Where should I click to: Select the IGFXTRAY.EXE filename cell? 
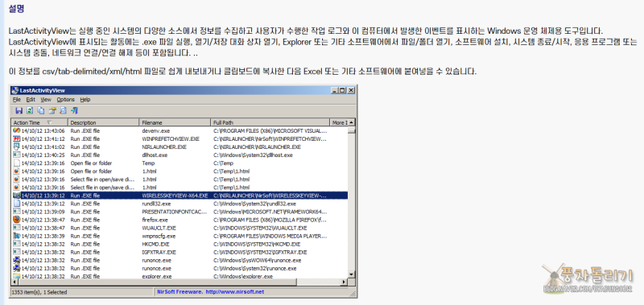pyautogui.click(x=159, y=252)
